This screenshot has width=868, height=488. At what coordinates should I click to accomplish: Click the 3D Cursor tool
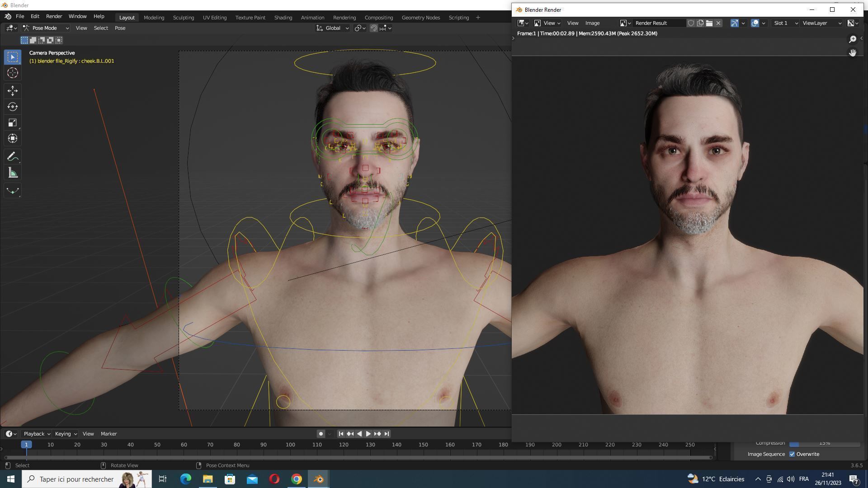[13, 73]
